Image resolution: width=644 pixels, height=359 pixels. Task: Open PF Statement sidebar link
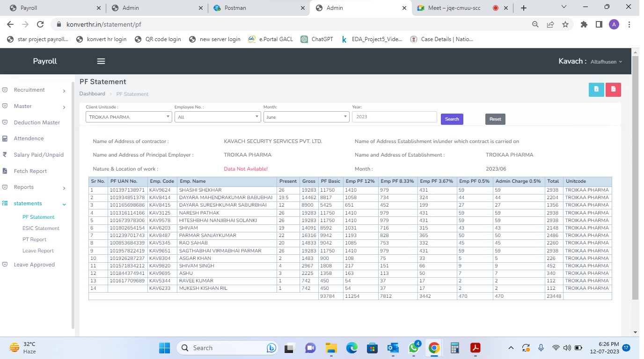[38, 217]
